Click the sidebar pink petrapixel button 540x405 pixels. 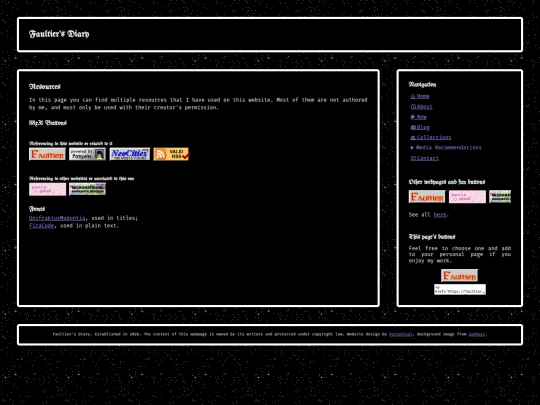coord(467,197)
